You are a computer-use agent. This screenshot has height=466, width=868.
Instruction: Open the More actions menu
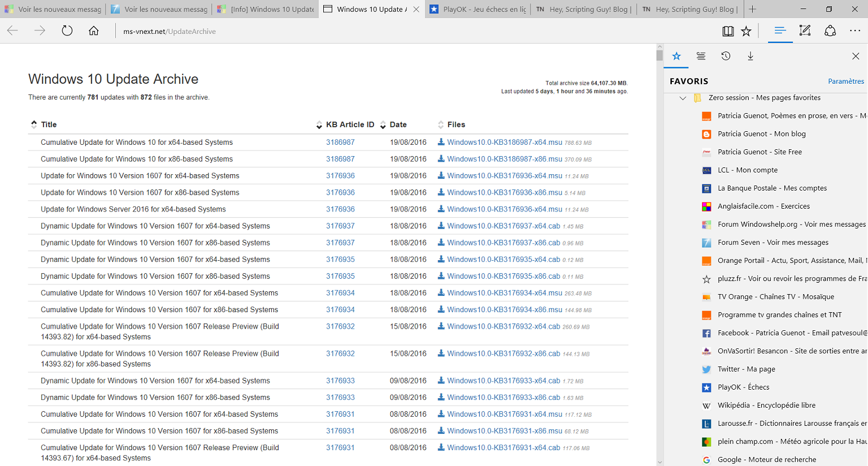click(855, 31)
